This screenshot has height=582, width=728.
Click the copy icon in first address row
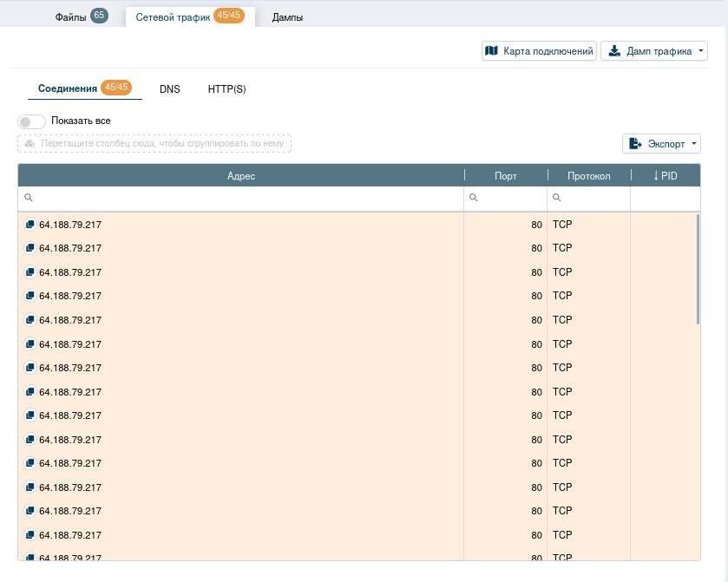pyautogui.click(x=30, y=225)
